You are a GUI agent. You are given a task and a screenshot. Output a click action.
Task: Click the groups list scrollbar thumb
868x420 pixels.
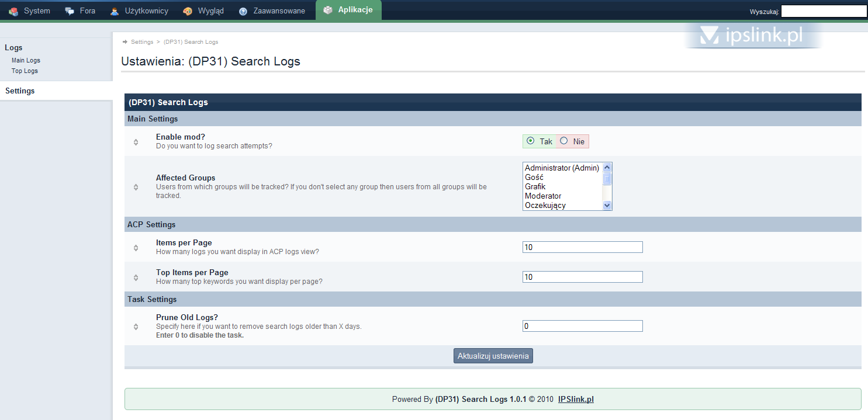(x=607, y=179)
